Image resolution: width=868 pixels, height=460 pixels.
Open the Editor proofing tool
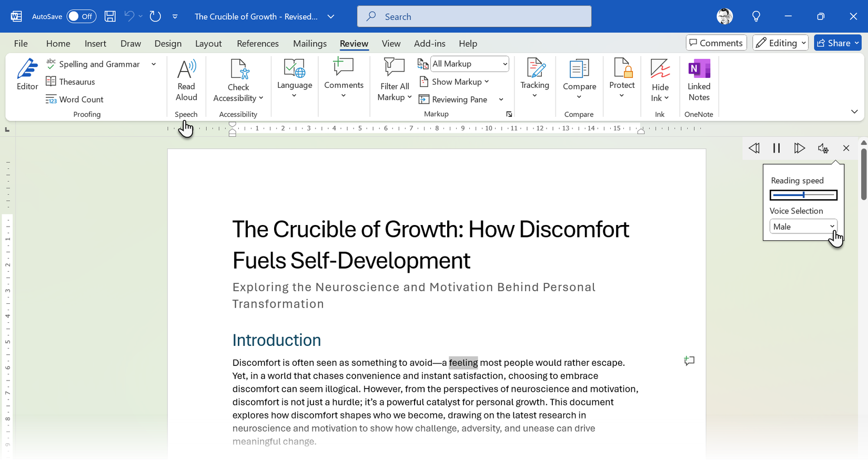(27, 74)
